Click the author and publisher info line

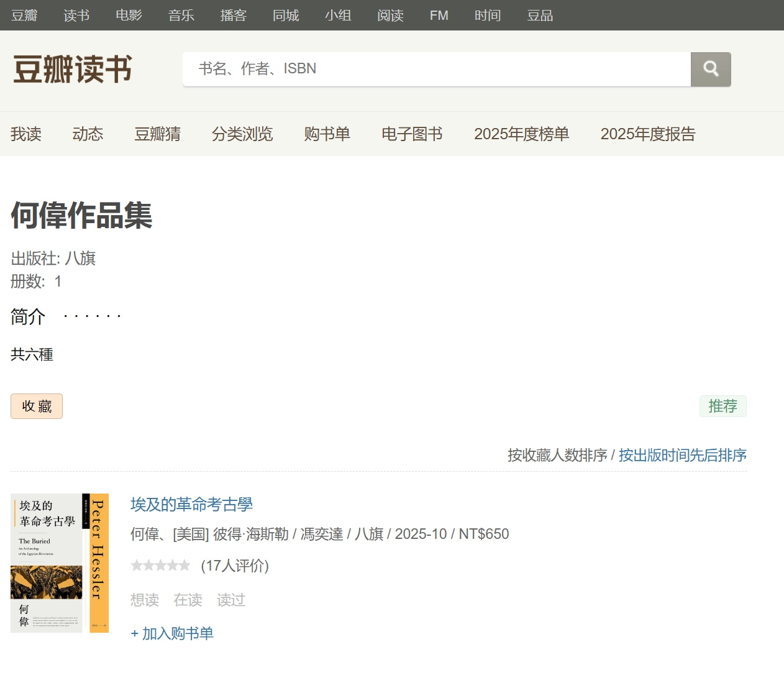click(x=319, y=534)
